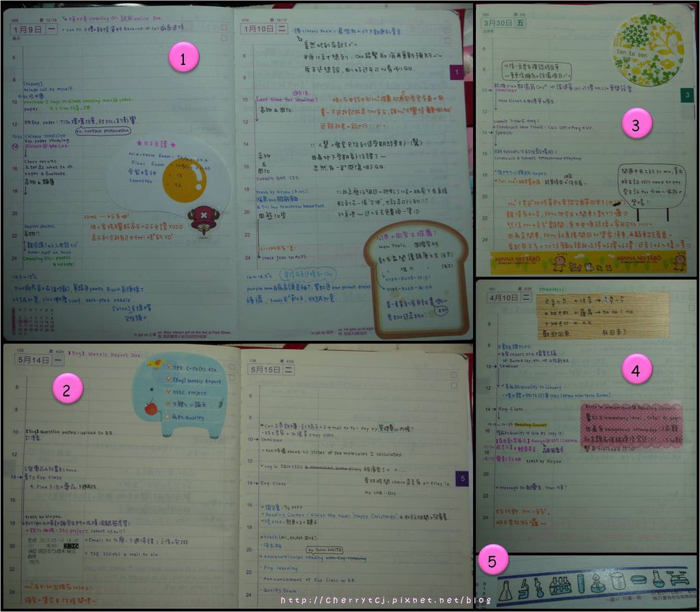This screenshot has height=612, width=700.
Task: Click the round green 'ten to sen' sticker
Action: tap(648, 49)
